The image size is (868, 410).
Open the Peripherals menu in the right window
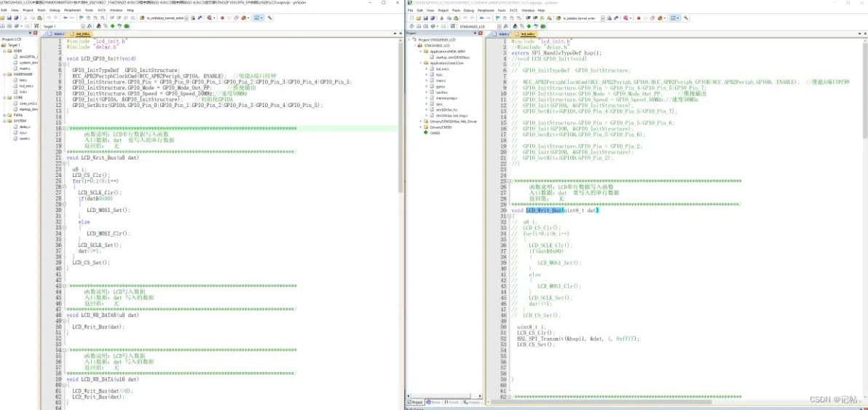tap(485, 10)
